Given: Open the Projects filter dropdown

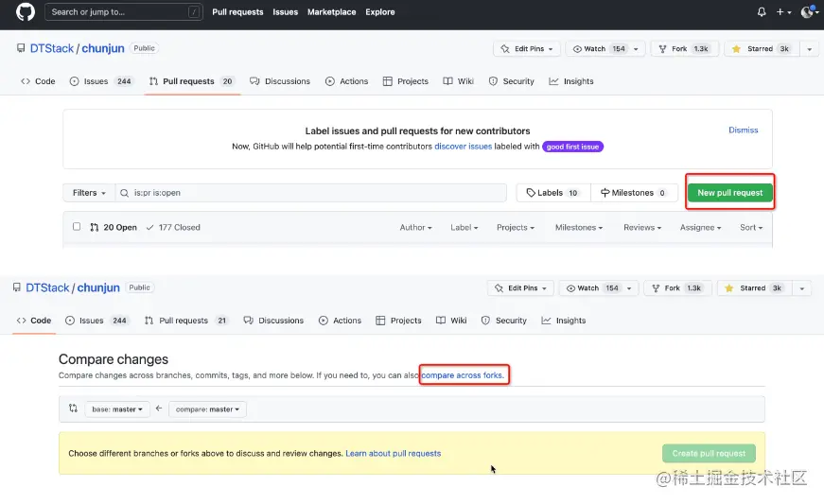Looking at the screenshot, I should (516, 227).
